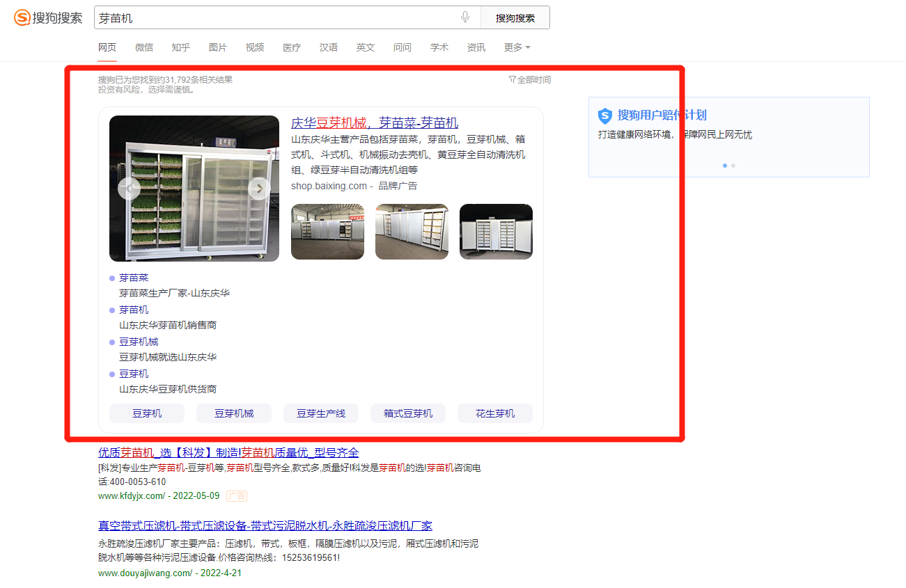Viewport: 906px width, 588px height.
Task: Open the 图片 tab
Action: tap(218, 47)
